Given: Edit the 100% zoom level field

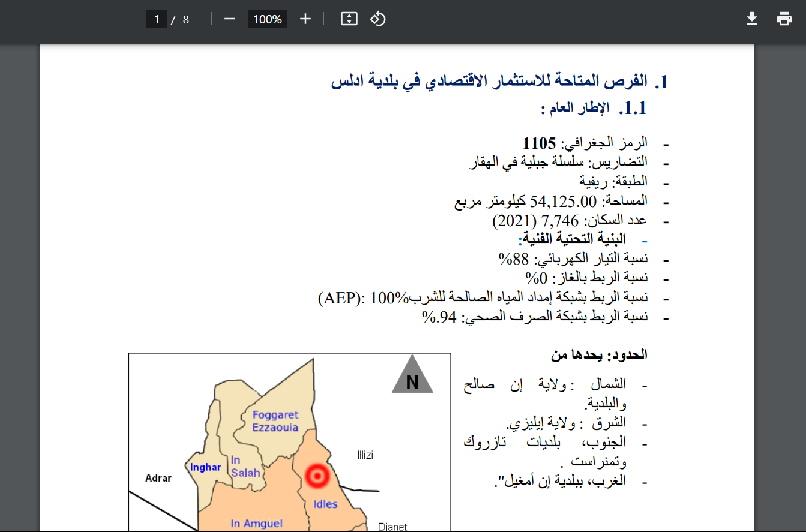Looking at the screenshot, I should 267,19.
